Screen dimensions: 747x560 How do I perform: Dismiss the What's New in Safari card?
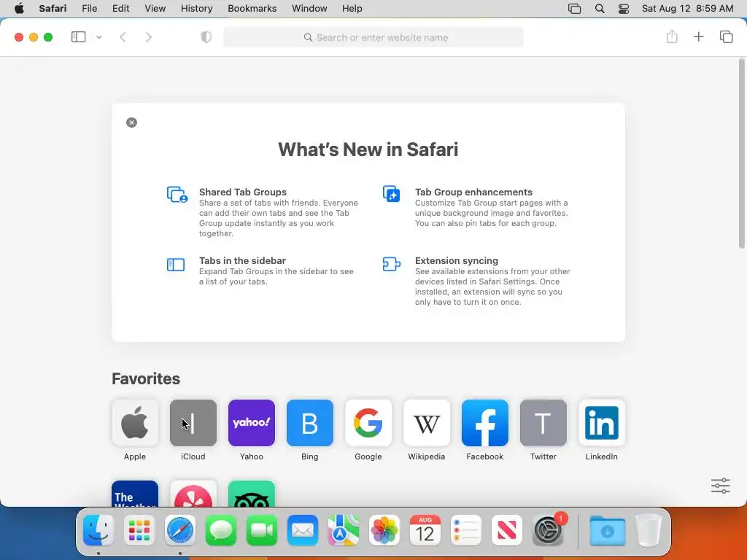coord(131,122)
